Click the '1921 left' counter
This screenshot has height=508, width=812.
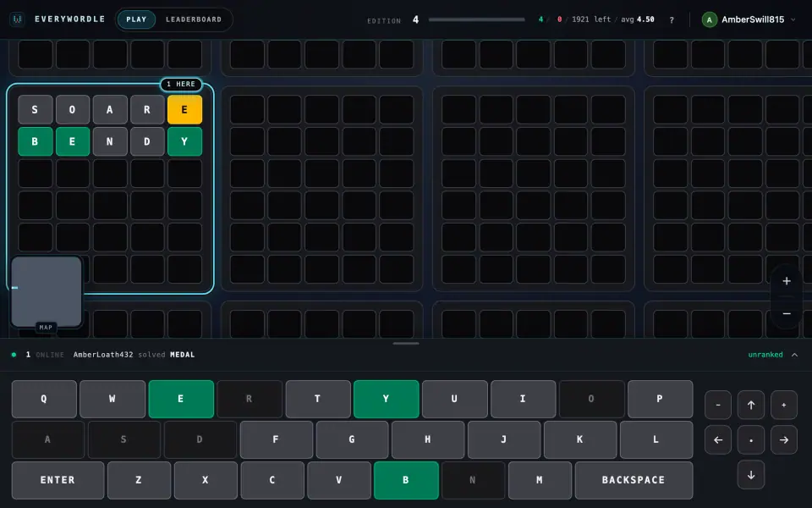tap(591, 19)
